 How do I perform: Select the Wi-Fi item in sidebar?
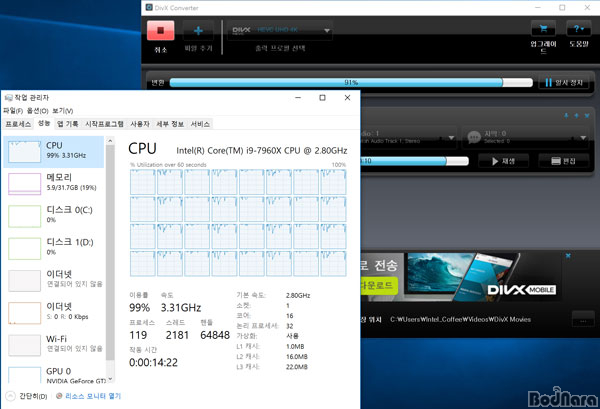coord(54,345)
